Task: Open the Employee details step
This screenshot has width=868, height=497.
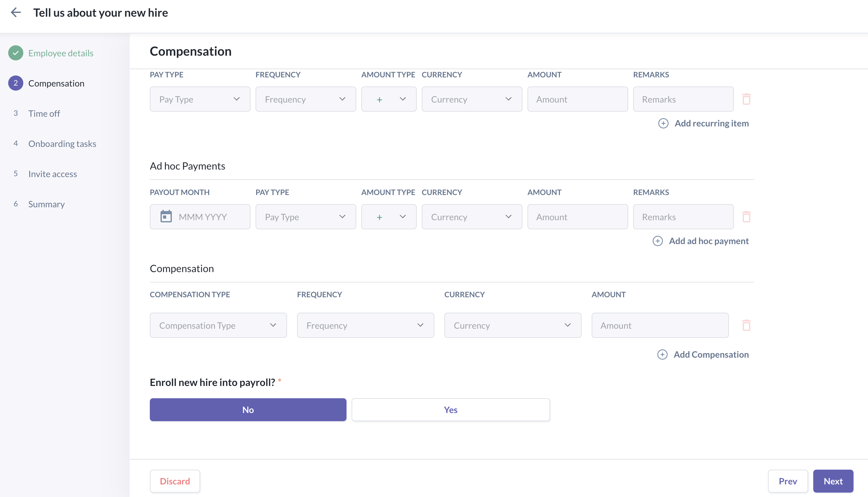Action: pyautogui.click(x=60, y=53)
